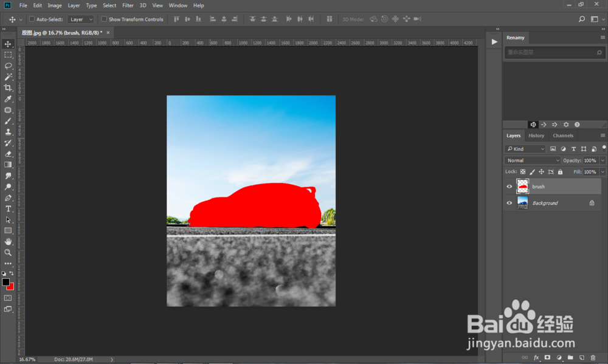Select the Crop tool
This screenshot has height=364, width=608.
pyautogui.click(x=8, y=88)
